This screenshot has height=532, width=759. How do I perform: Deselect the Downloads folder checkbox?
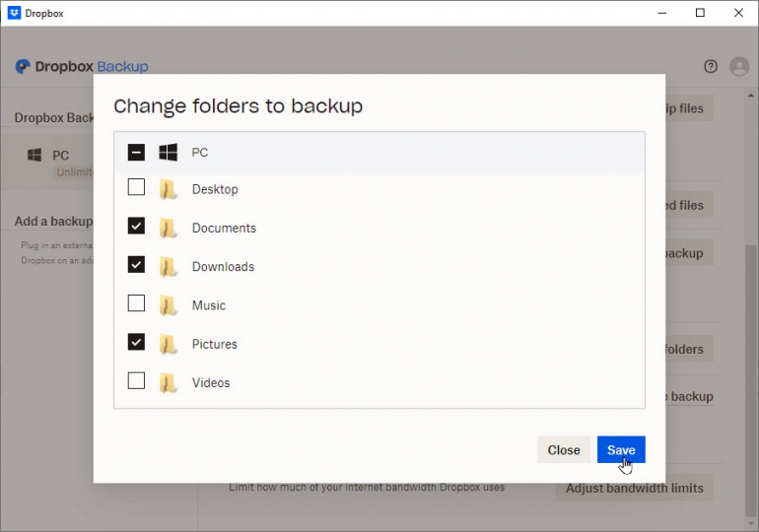136,265
